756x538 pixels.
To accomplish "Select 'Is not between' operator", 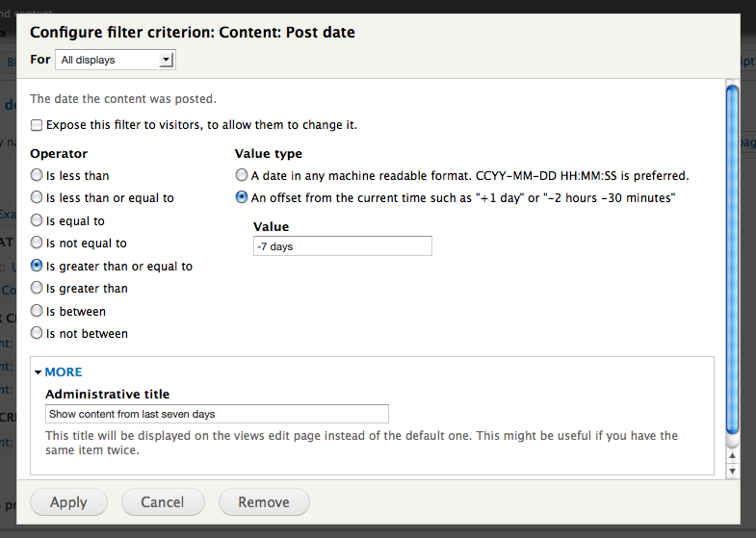I will click(37, 334).
